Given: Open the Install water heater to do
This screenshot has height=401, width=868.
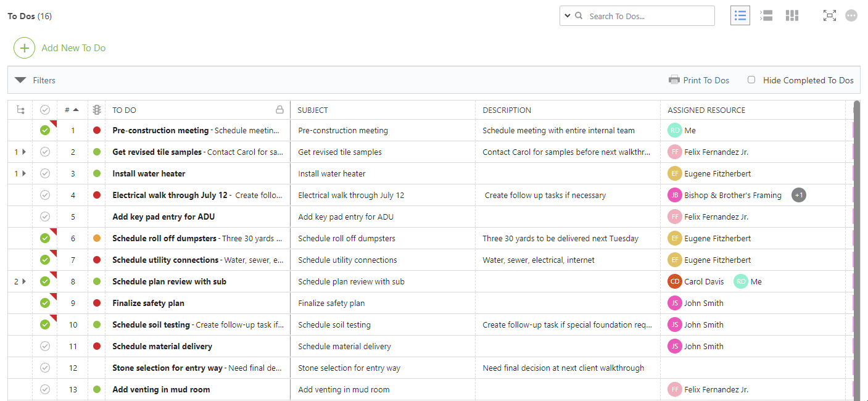Looking at the screenshot, I should pos(149,173).
